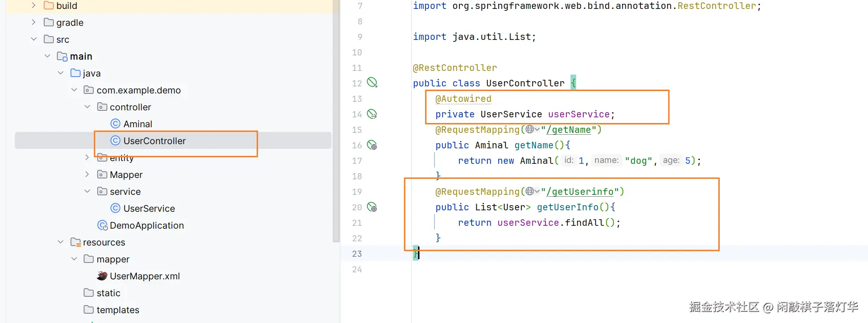Screen dimensions: 868x323
Task: Open the /getUserinfo URL link
Action: (580, 192)
